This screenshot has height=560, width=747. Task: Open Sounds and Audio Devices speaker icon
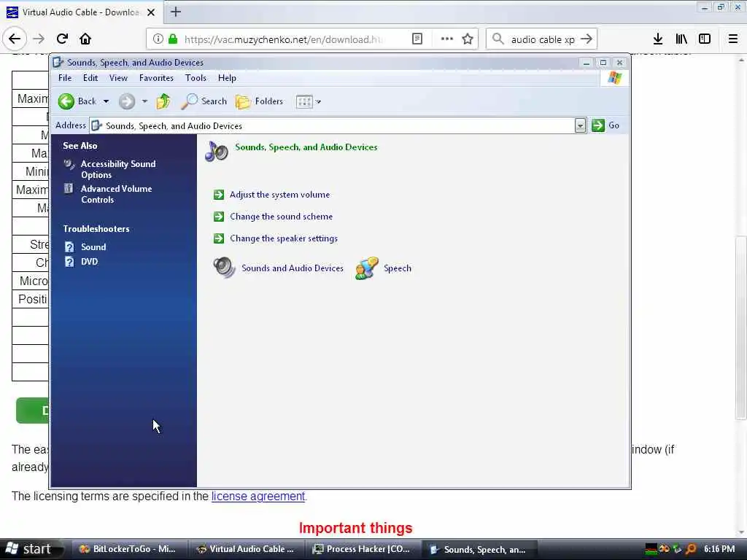click(x=224, y=268)
